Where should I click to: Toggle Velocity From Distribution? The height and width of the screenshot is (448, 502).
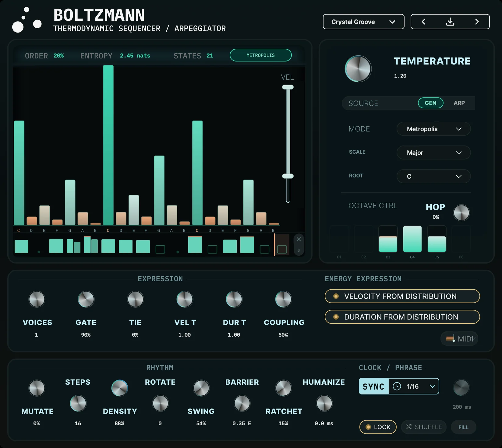pos(402,296)
